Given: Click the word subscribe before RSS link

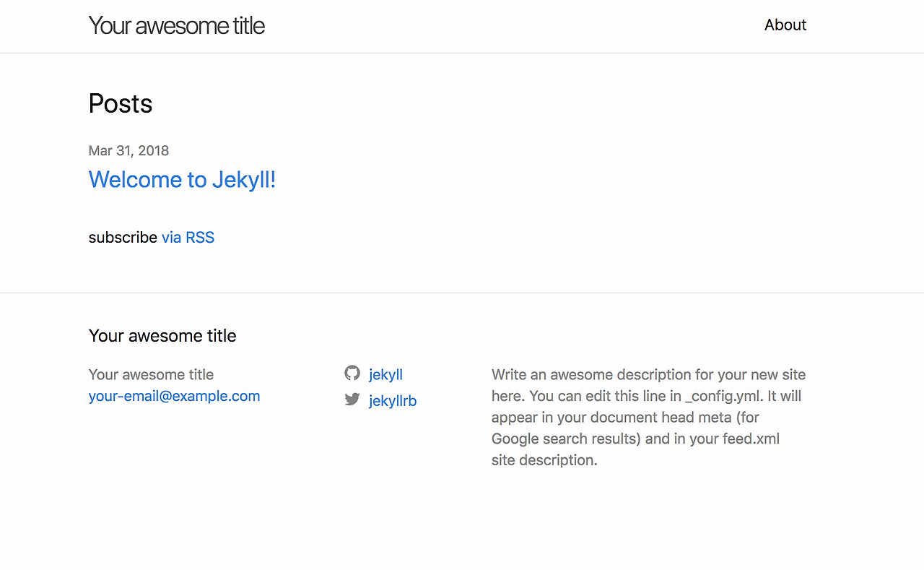Looking at the screenshot, I should click(x=123, y=238).
